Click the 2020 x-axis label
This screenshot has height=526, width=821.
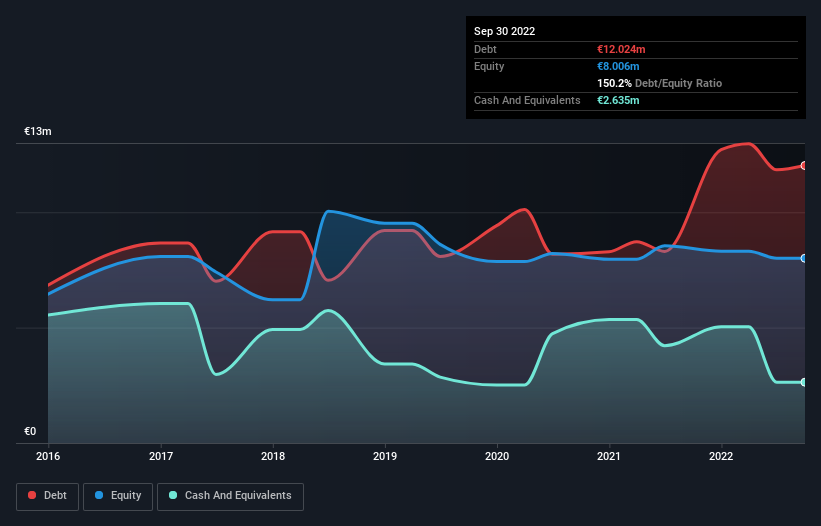[x=497, y=456]
